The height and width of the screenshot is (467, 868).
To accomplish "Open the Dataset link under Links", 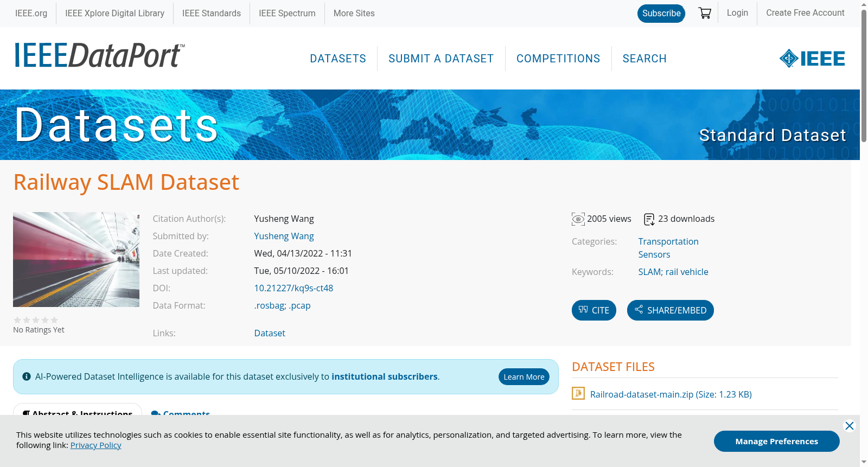I will tap(270, 333).
